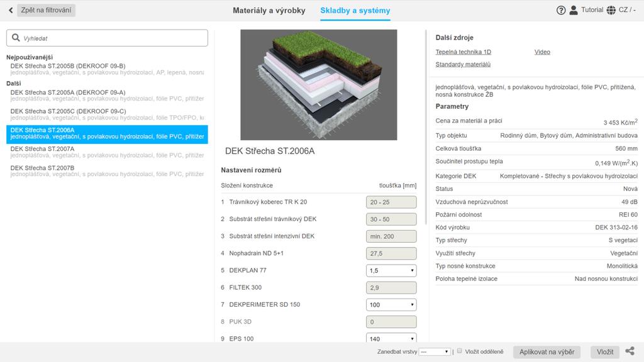Select DEK Střecha ST.2005A (DEKROOF 09-A)
Screen dimensions: 644x362
[x=107, y=96]
